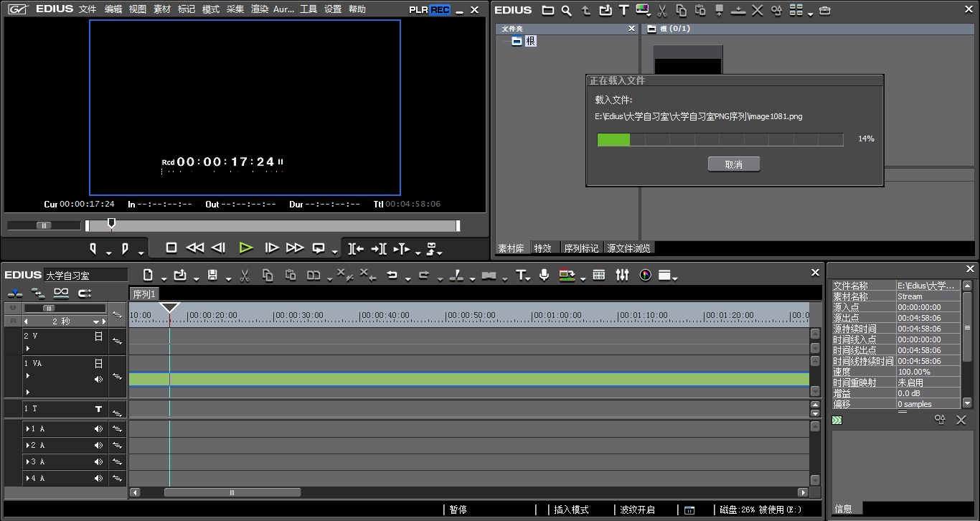Toggle the audio mixer icon
The height and width of the screenshot is (521, 980).
[x=622, y=275]
